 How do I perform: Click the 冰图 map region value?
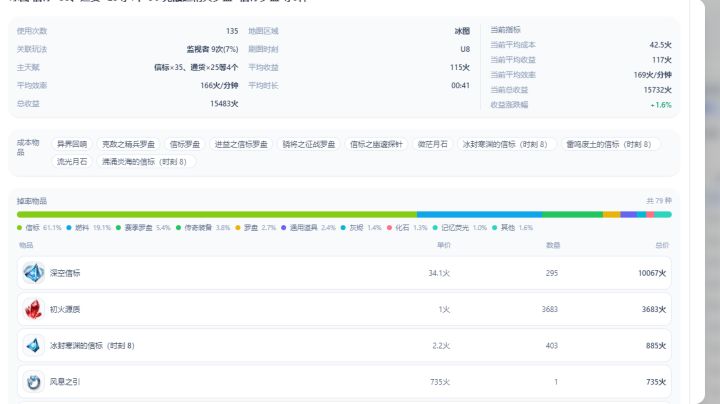pyautogui.click(x=462, y=31)
